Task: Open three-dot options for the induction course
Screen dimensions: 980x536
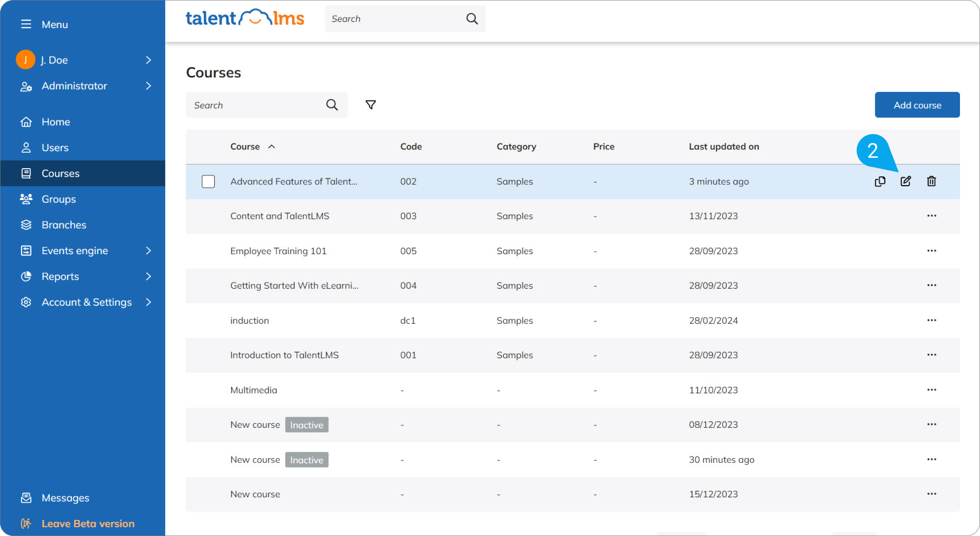Action: 931,320
